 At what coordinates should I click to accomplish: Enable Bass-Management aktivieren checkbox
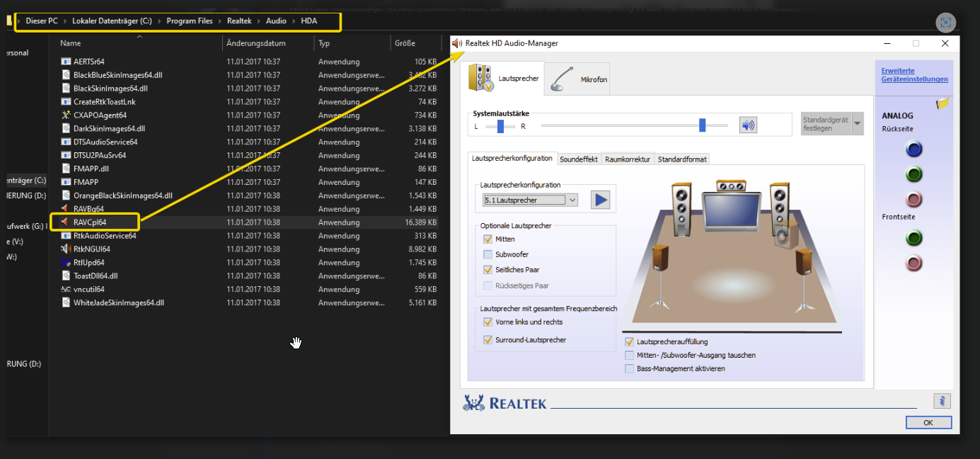630,369
